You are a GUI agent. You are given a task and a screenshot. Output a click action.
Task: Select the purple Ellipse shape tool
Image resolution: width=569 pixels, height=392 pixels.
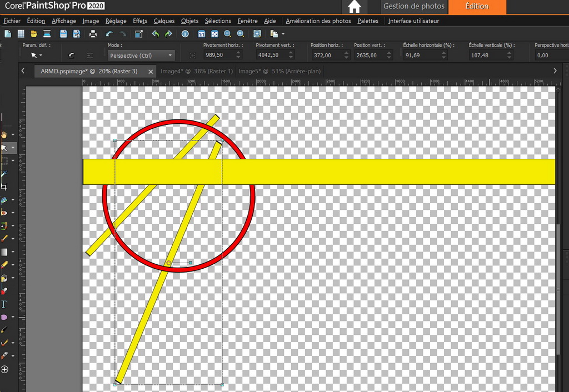[x=4, y=317]
